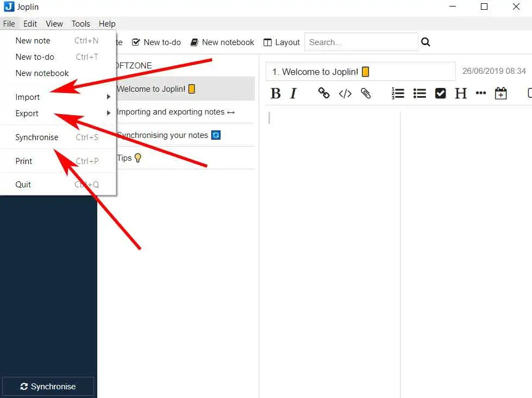Insert date and time with calendar icon
The width and height of the screenshot is (532, 398).
pyautogui.click(x=501, y=93)
